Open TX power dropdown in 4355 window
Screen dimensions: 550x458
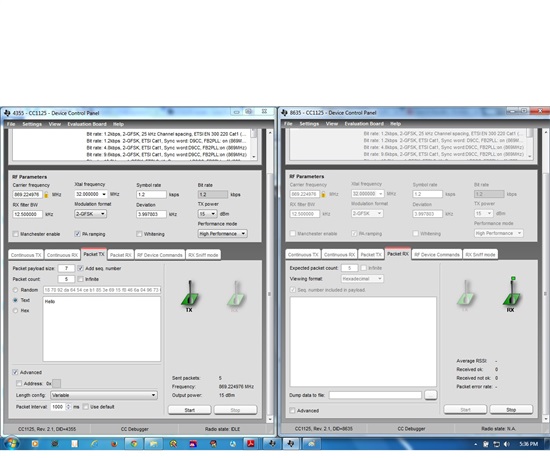point(208,214)
